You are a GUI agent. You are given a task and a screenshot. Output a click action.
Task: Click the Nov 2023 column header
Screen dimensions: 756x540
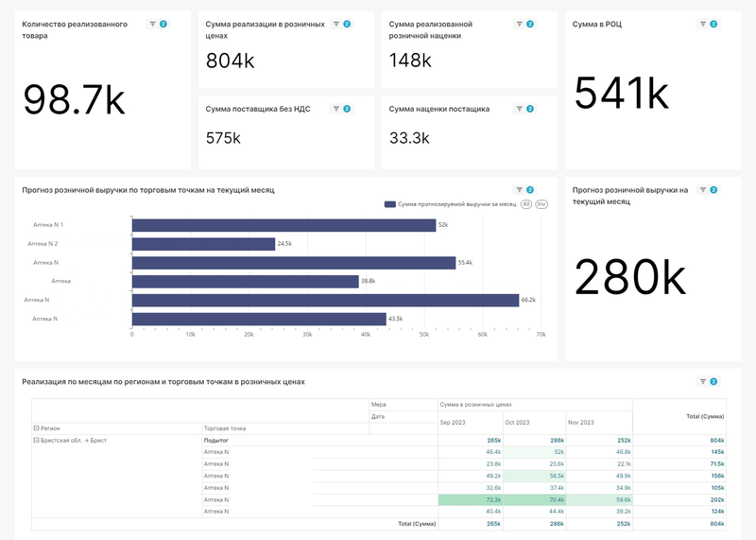tap(581, 422)
